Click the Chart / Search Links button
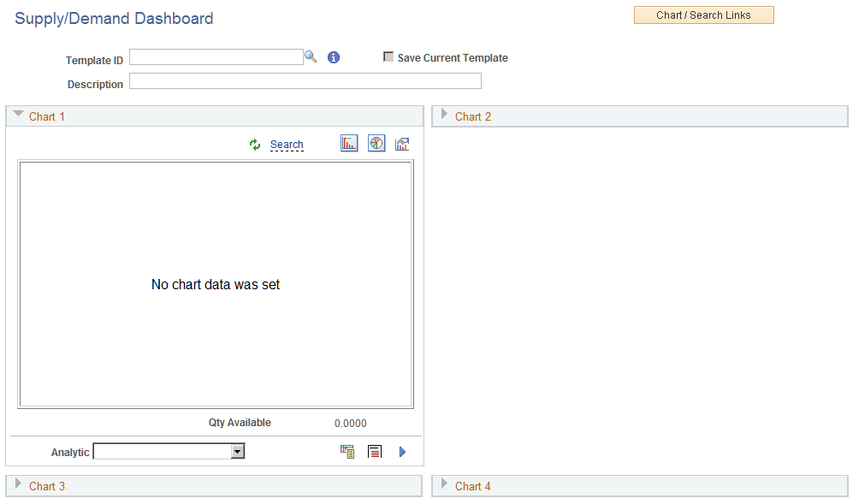This screenshot has width=853, height=504. pos(703,15)
